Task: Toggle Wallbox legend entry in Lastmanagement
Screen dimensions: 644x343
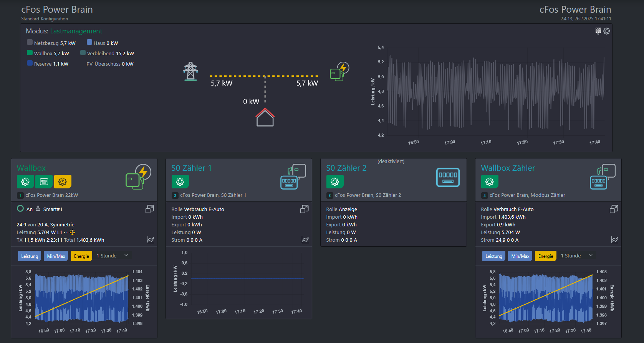Action: pyautogui.click(x=48, y=53)
